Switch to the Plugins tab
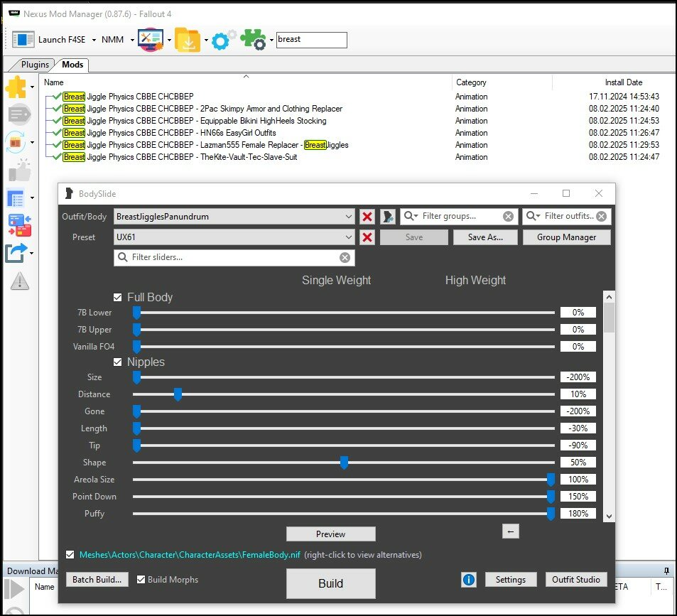 click(35, 65)
